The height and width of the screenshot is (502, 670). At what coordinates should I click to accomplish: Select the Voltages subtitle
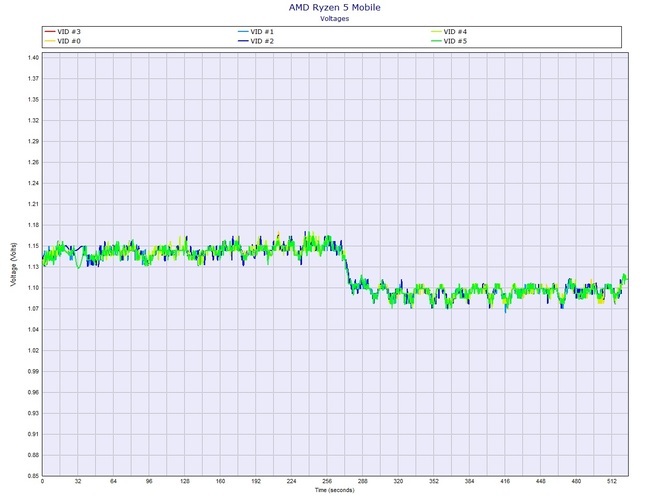tap(335, 18)
